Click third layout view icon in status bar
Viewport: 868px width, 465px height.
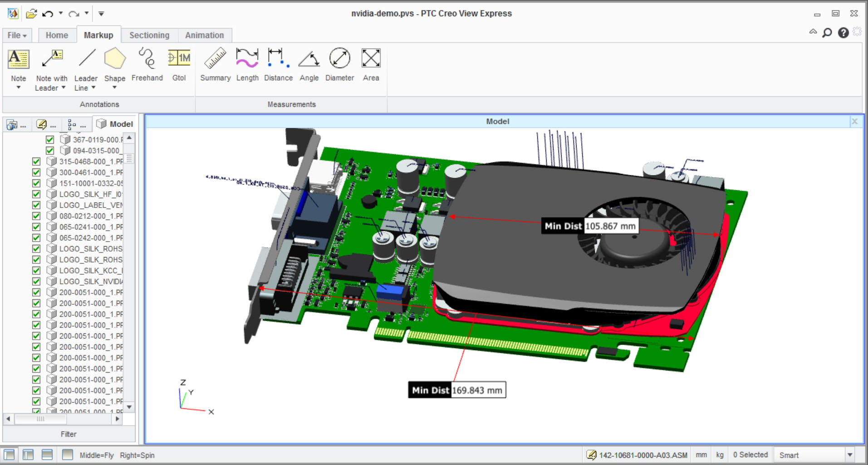pyautogui.click(x=47, y=455)
